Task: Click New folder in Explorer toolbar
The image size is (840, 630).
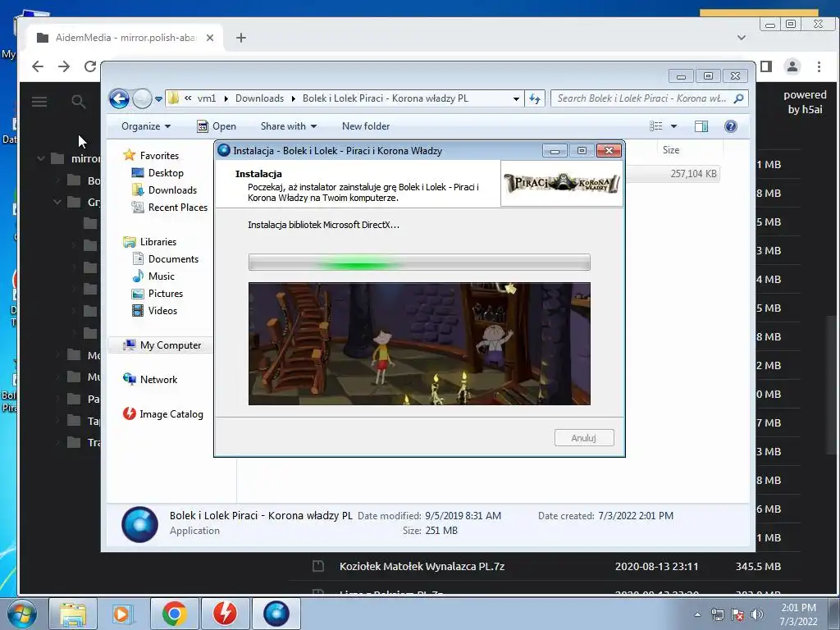Action: [366, 126]
